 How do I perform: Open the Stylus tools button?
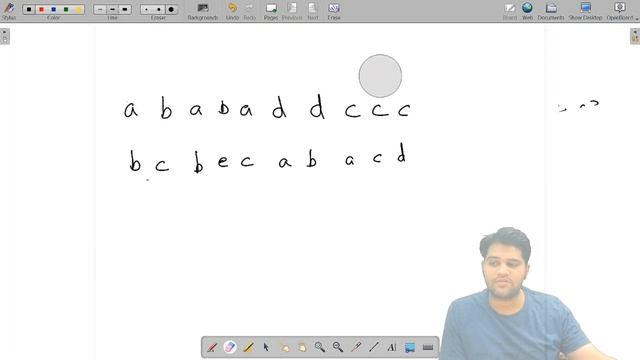pyautogui.click(x=9, y=10)
